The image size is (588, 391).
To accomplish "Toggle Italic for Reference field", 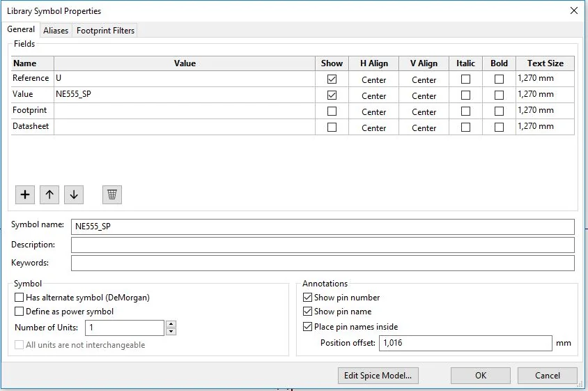I will (x=465, y=79).
